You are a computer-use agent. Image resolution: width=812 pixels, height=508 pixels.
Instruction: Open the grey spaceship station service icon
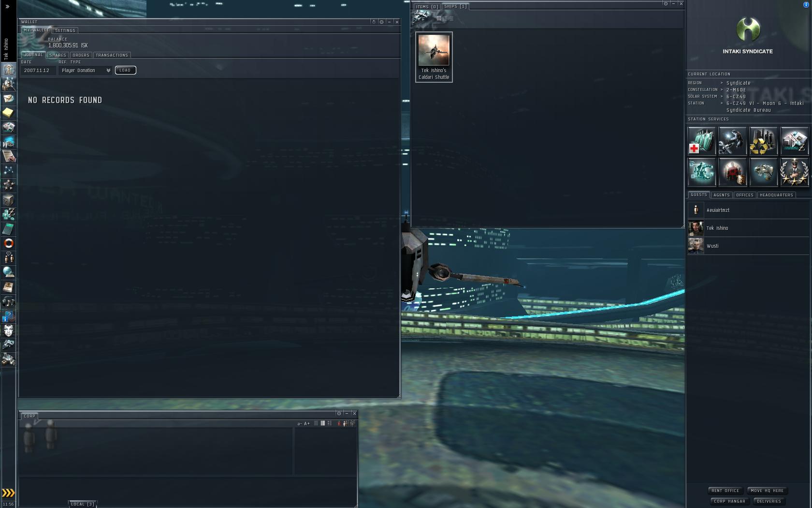(x=764, y=172)
